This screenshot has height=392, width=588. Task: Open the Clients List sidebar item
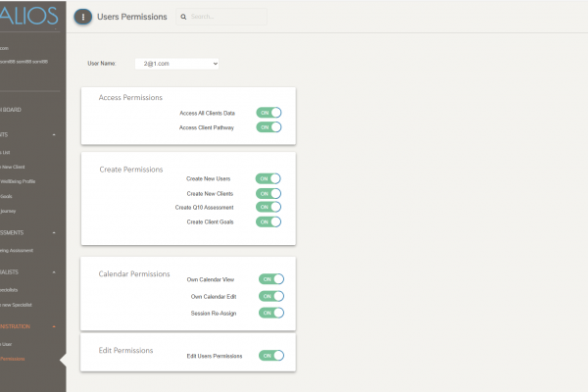point(5,153)
